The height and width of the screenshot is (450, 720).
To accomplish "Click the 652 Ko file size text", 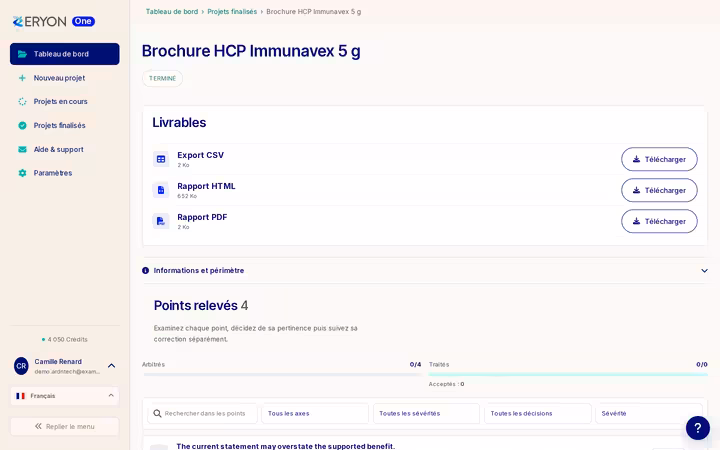I will [187, 196].
